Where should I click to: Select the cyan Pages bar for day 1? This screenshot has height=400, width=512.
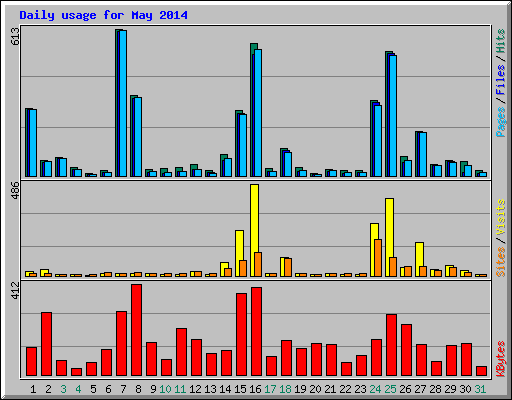(x=33, y=143)
